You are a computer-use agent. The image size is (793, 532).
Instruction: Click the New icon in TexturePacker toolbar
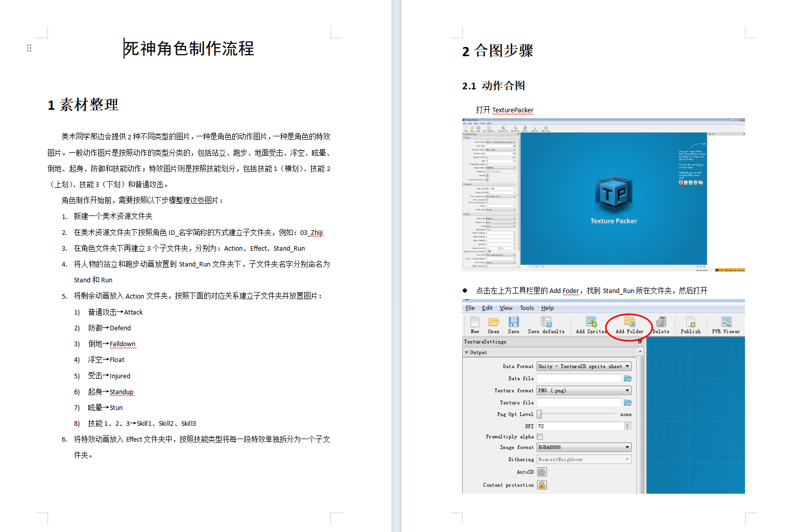click(475, 322)
